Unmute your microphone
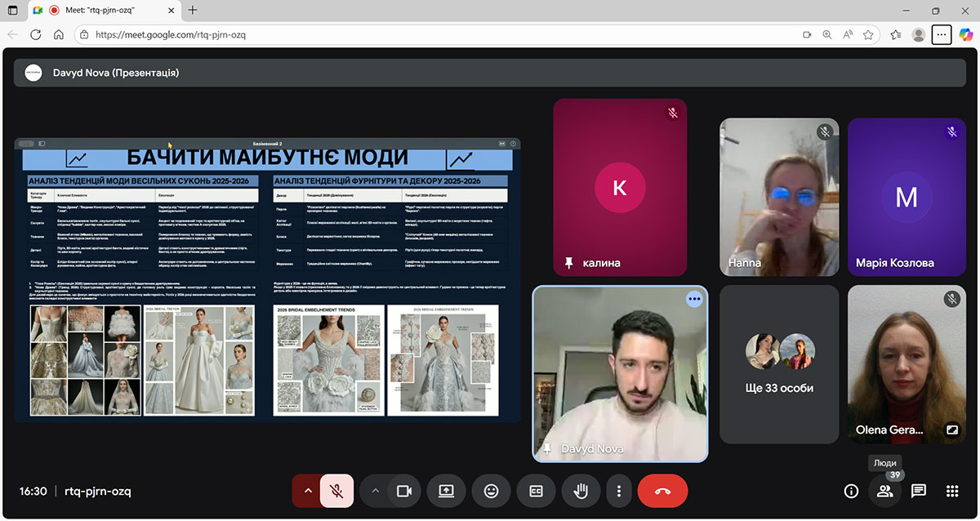The width and height of the screenshot is (980, 521). click(336, 491)
